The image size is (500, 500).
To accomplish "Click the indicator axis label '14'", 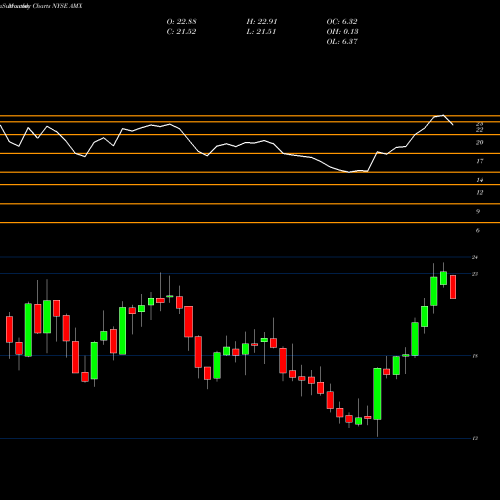I will [479, 180].
